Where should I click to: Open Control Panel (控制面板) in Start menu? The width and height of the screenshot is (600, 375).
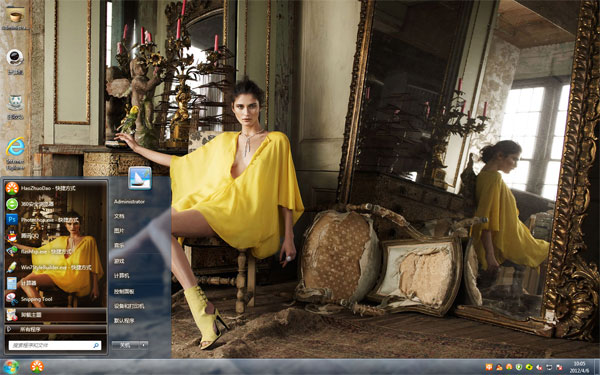click(124, 291)
